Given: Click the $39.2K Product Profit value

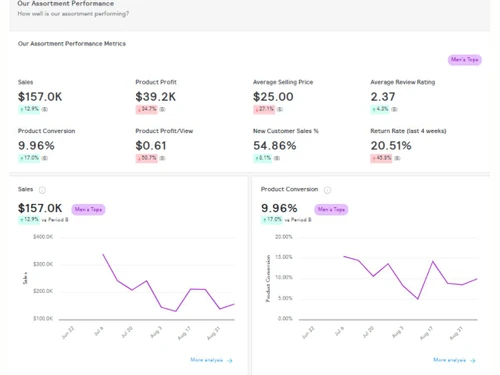Looking at the screenshot, I should coord(156,97).
